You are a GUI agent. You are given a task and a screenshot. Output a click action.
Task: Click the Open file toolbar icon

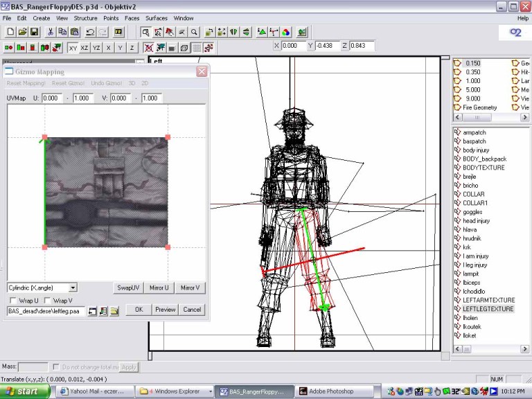click(x=22, y=32)
